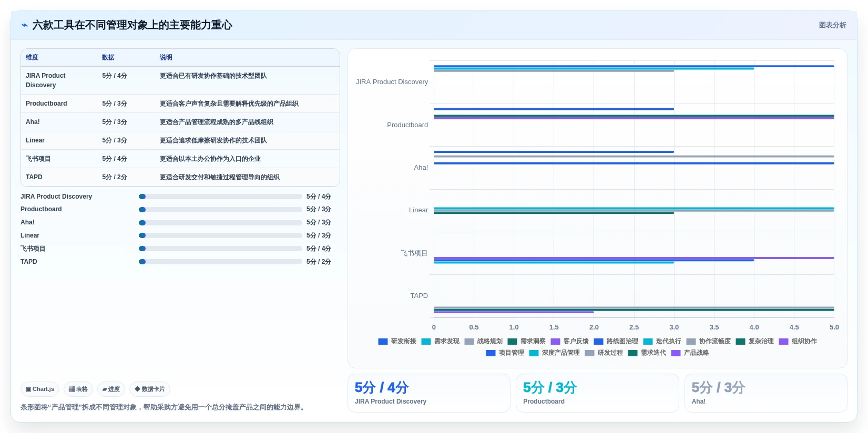Open the JIRA Product Discovery score card
The image size is (868, 433).
pyautogui.click(x=429, y=393)
